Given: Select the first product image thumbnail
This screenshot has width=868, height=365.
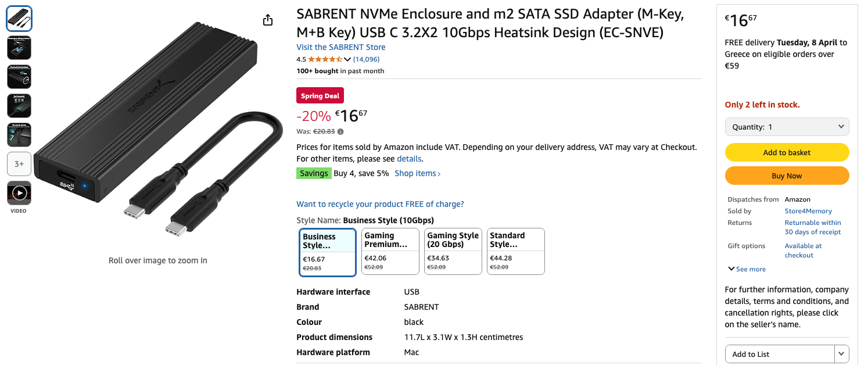Looking at the screenshot, I should click(x=19, y=19).
